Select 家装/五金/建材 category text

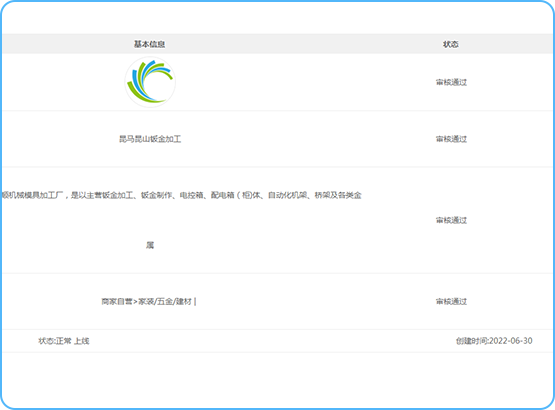[x=165, y=301]
